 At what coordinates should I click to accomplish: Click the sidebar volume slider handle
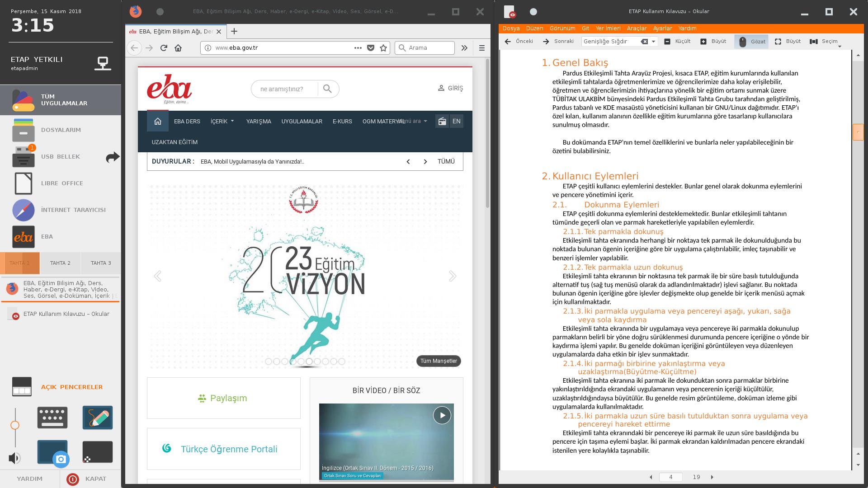(15, 425)
